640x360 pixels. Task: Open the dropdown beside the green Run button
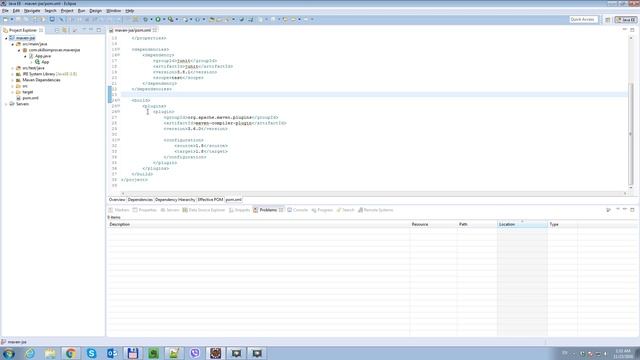[x=164, y=19]
